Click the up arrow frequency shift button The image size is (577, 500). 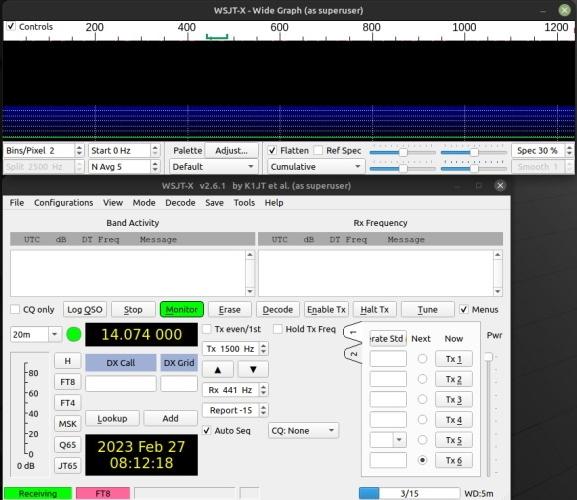click(x=218, y=370)
